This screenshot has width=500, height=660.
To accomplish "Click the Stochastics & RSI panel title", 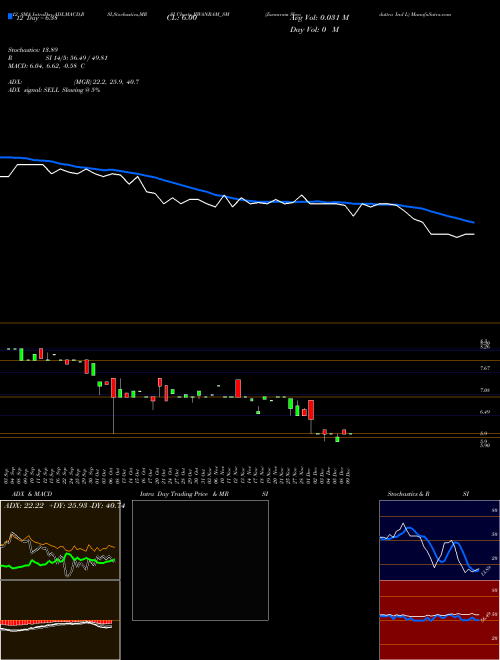I will [x=428, y=494].
